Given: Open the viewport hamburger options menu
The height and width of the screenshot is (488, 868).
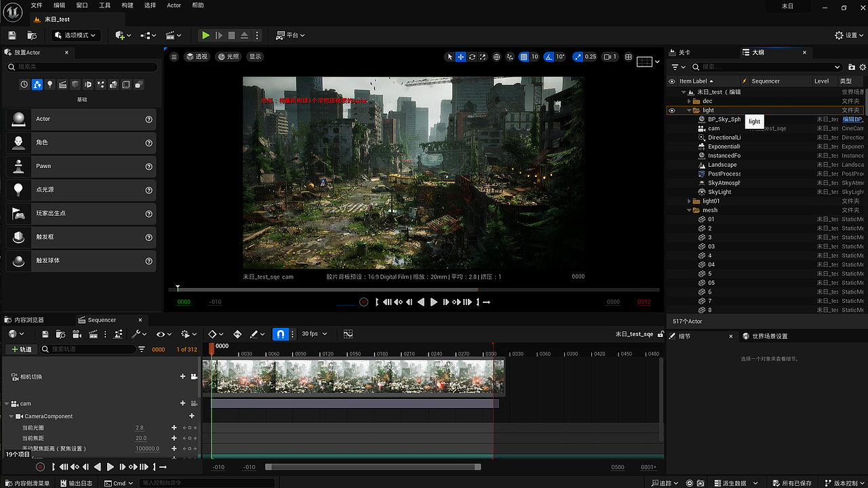Looking at the screenshot, I should (174, 57).
